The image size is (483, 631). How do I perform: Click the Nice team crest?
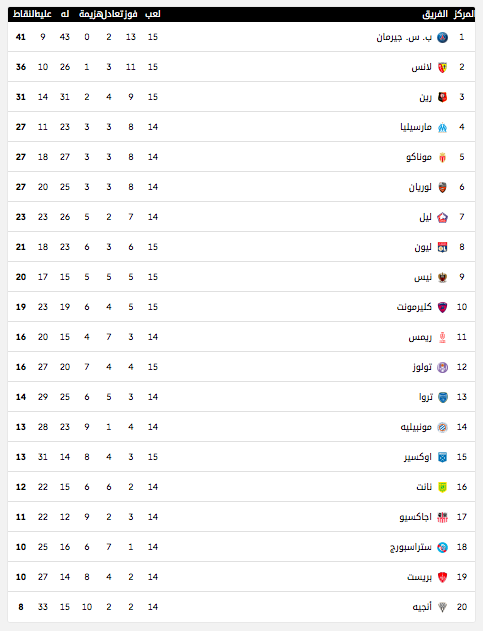(x=442, y=277)
